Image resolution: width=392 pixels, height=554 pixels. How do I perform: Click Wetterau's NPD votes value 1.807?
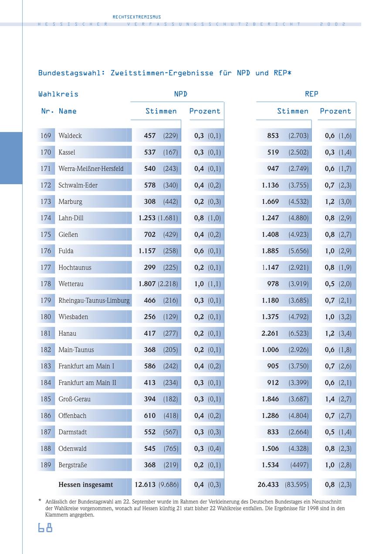coord(147,284)
